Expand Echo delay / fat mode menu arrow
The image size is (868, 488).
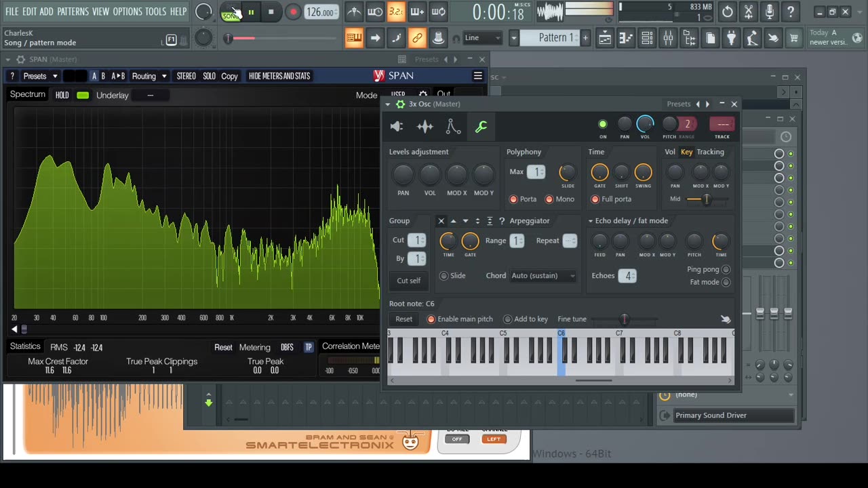click(x=591, y=221)
